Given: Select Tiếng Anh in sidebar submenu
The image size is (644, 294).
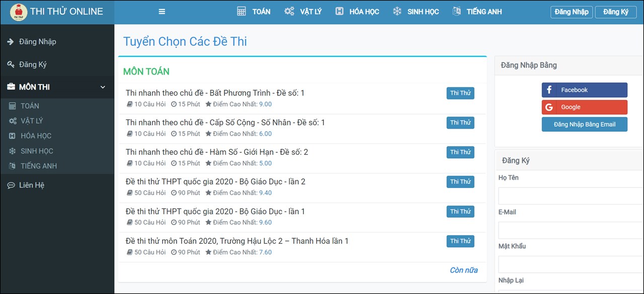Looking at the screenshot, I should coord(38,166).
